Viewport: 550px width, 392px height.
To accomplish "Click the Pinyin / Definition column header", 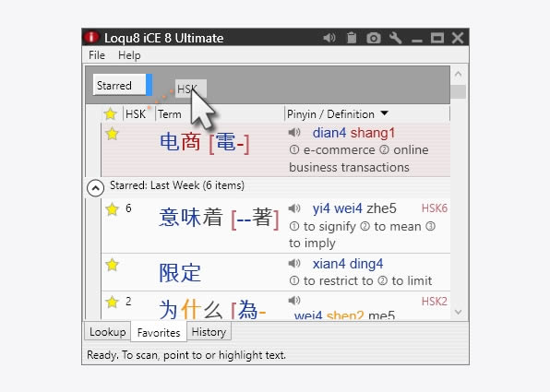I will tap(330, 114).
